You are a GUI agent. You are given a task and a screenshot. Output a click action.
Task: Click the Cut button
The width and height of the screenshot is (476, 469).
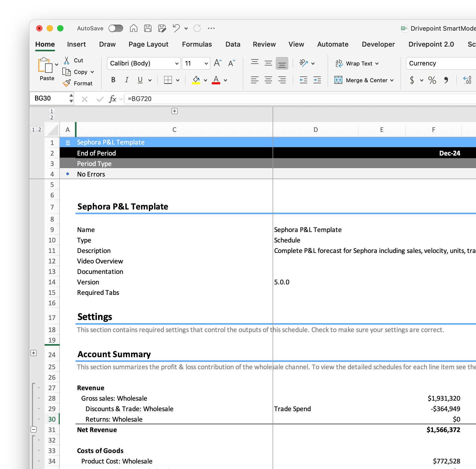point(74,60)
